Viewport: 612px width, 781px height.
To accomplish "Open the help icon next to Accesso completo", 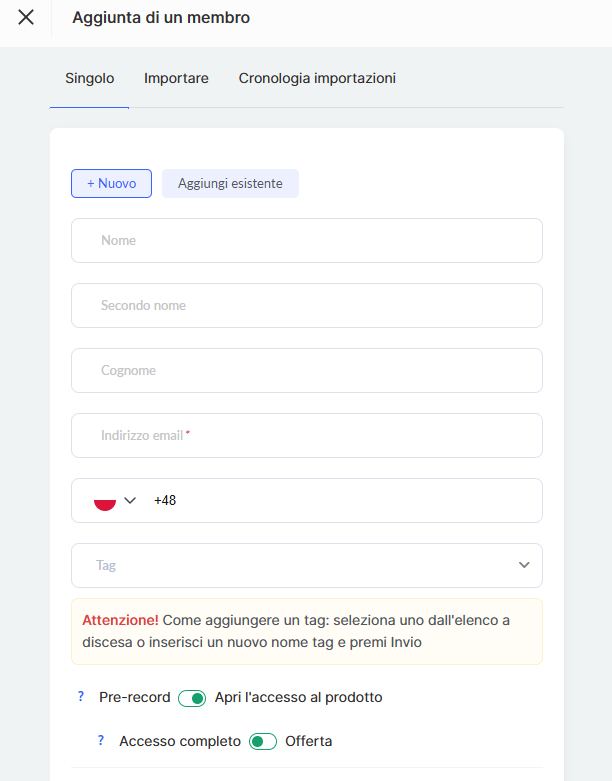I will (x=101, y=741).
